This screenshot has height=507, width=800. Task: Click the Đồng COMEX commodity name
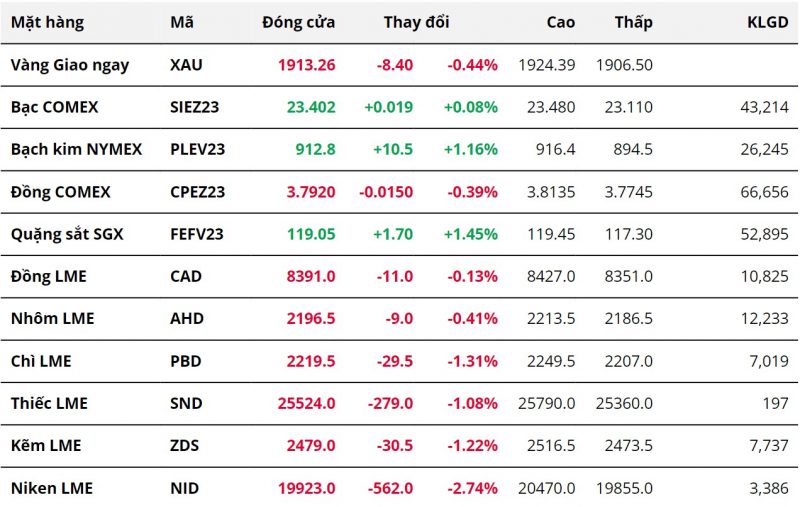click(x=60, y=191)
